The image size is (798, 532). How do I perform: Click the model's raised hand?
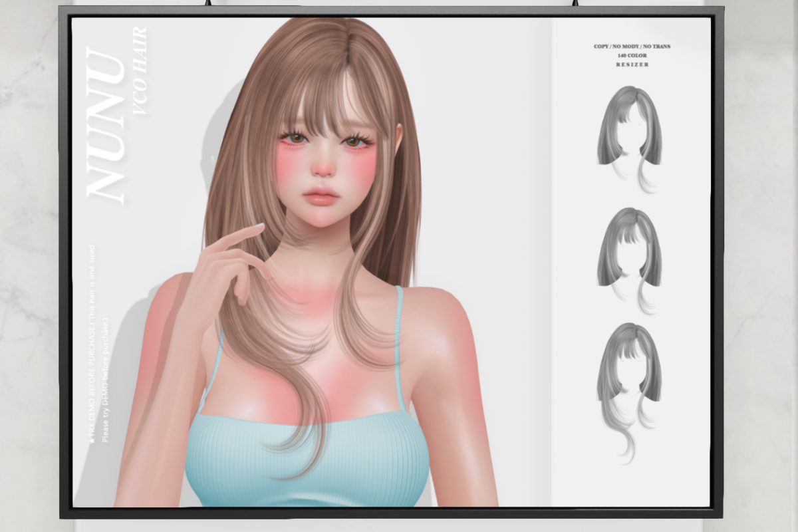point(229,269)
